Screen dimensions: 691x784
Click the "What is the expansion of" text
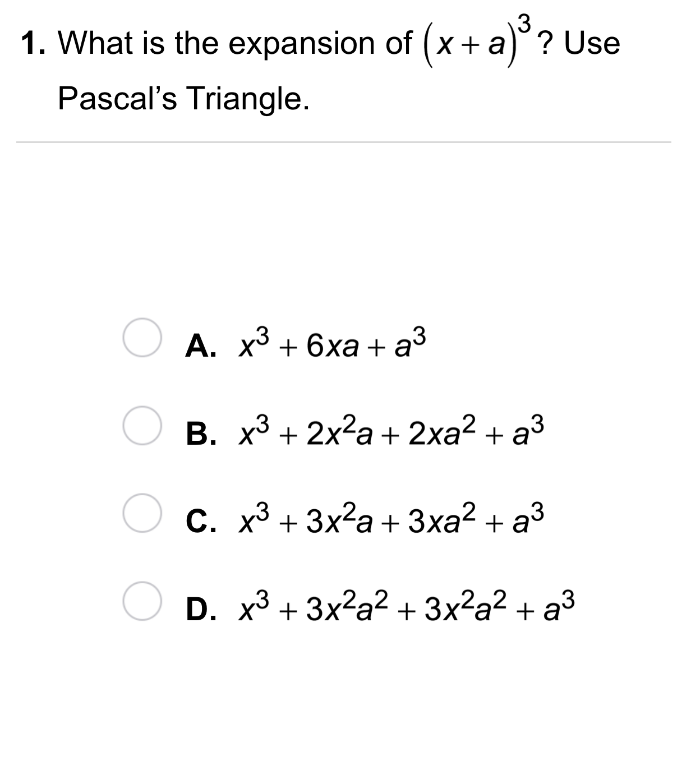click(236, 44)
